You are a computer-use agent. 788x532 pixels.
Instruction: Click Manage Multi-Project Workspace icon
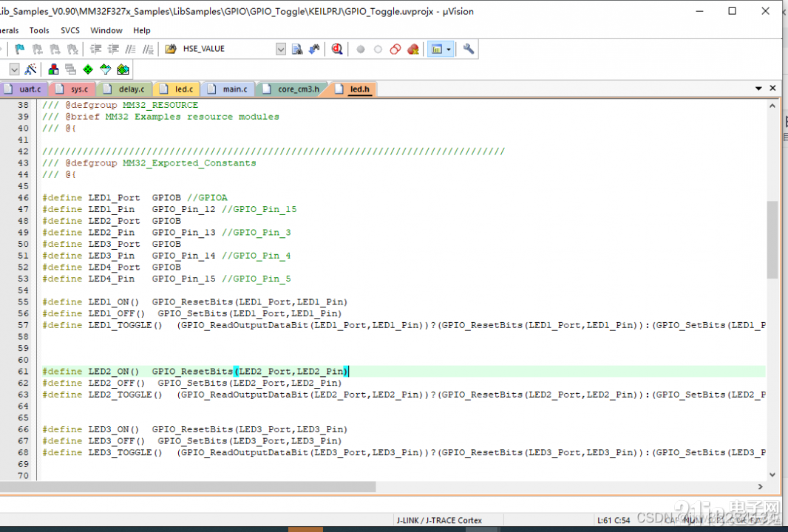70,69
